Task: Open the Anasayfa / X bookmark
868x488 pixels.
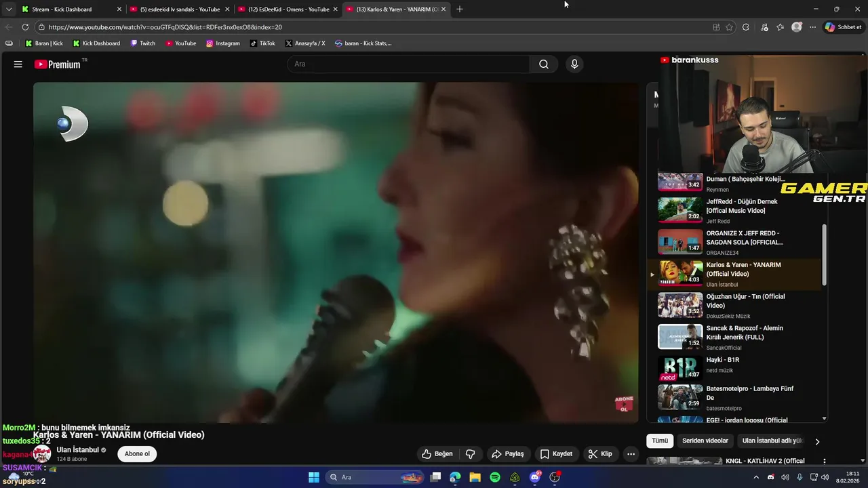Action: tap(305, 43)
